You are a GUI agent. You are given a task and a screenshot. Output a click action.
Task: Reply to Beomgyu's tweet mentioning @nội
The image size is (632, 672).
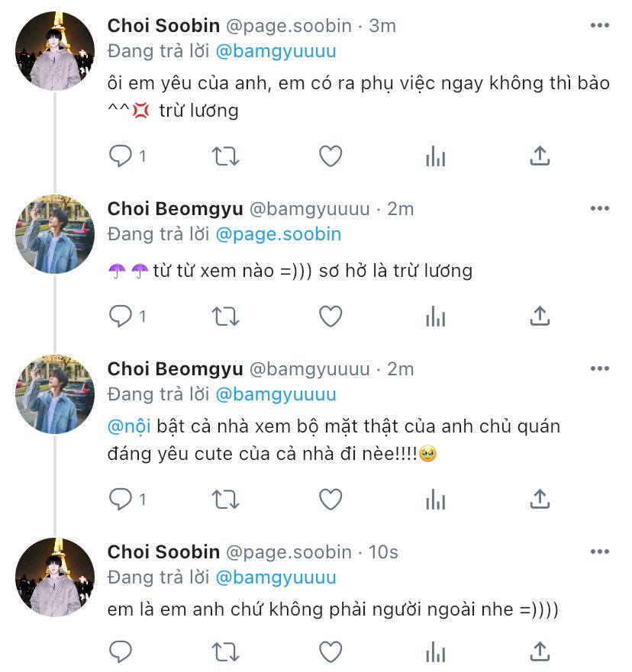pyautogui.click(x=121, y=499)
